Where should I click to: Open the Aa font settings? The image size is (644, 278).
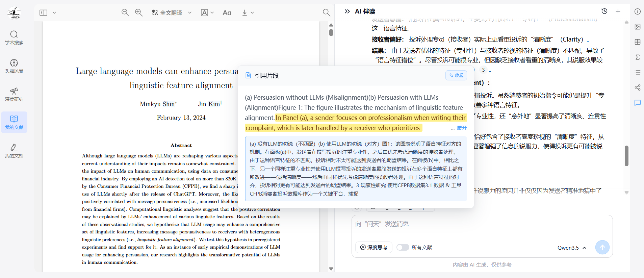(x=227, y=12)
